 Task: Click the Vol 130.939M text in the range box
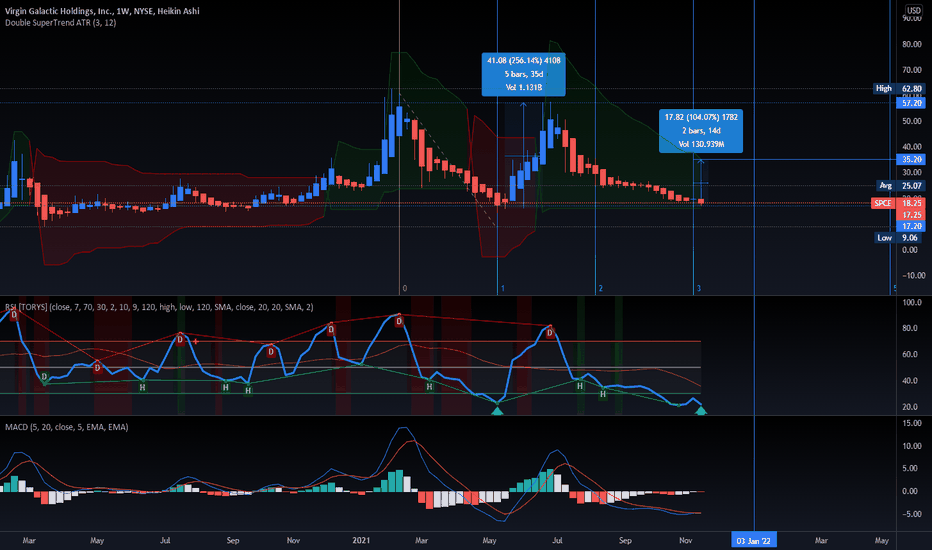tap(701, 144)
